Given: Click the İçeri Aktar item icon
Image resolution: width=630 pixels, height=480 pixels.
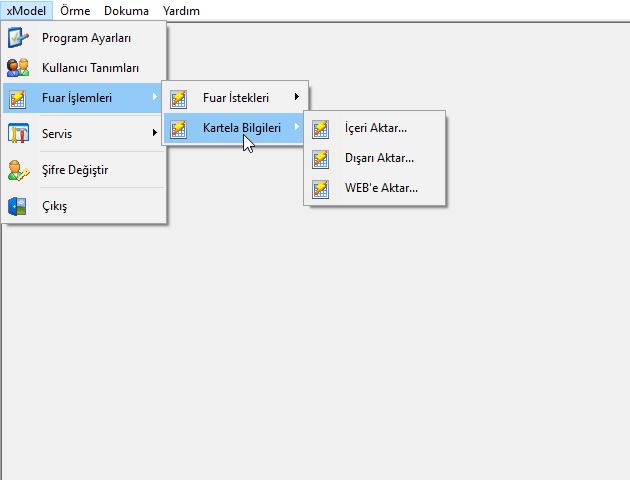Looking at the screenshot, I should click(x=320, y=128).
